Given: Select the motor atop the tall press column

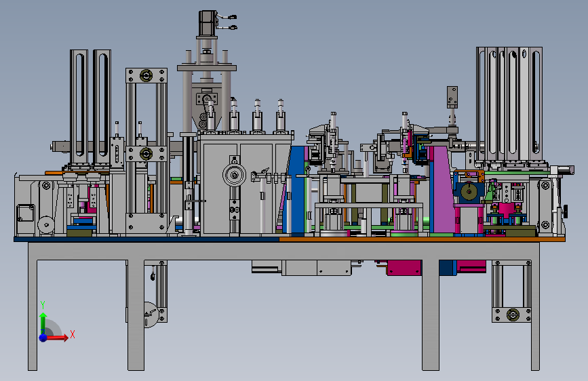Looking at the screenshot, I should pos(208,24).
